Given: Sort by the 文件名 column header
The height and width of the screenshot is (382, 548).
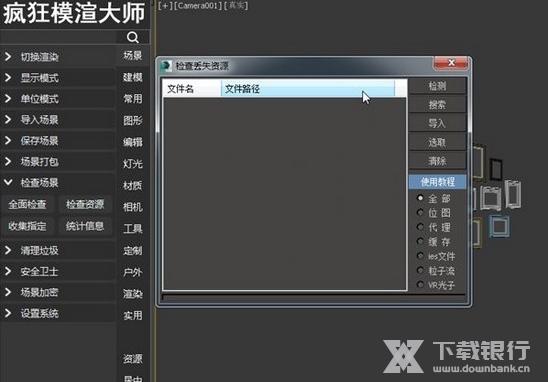Looking at the screenshot, I should (x=192, y=89).
